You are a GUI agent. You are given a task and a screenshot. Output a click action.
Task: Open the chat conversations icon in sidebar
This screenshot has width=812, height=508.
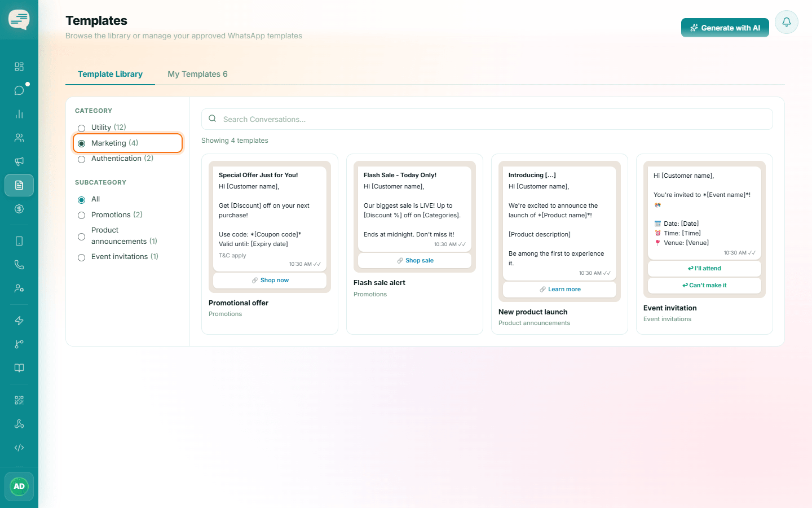pyautogui.click(x=19, y=90)
